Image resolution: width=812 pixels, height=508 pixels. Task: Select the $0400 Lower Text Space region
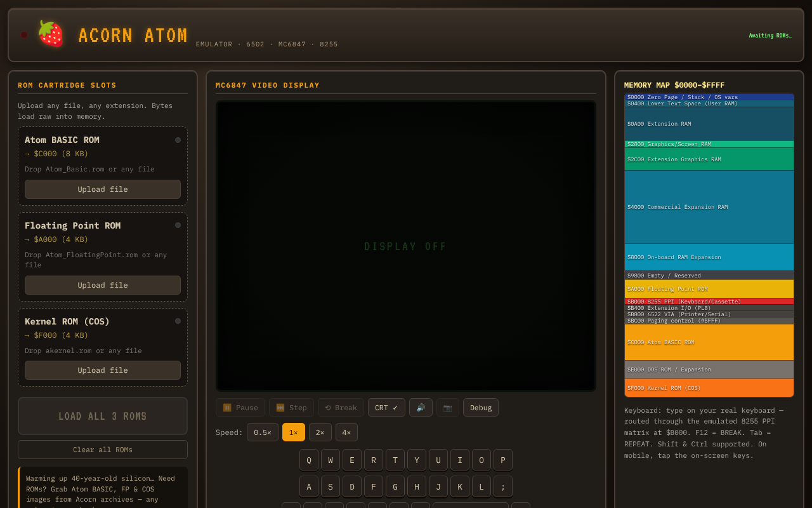click(709, 104)
